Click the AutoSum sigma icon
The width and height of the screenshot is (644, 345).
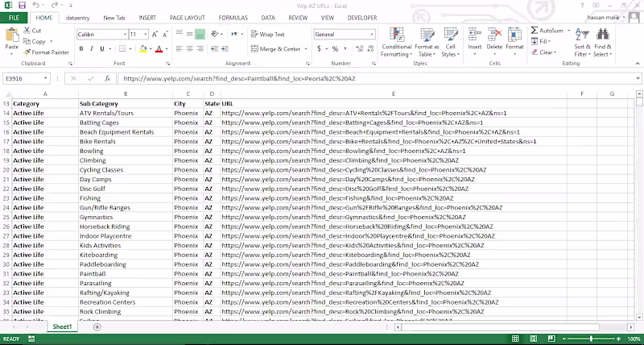[535, 31]
